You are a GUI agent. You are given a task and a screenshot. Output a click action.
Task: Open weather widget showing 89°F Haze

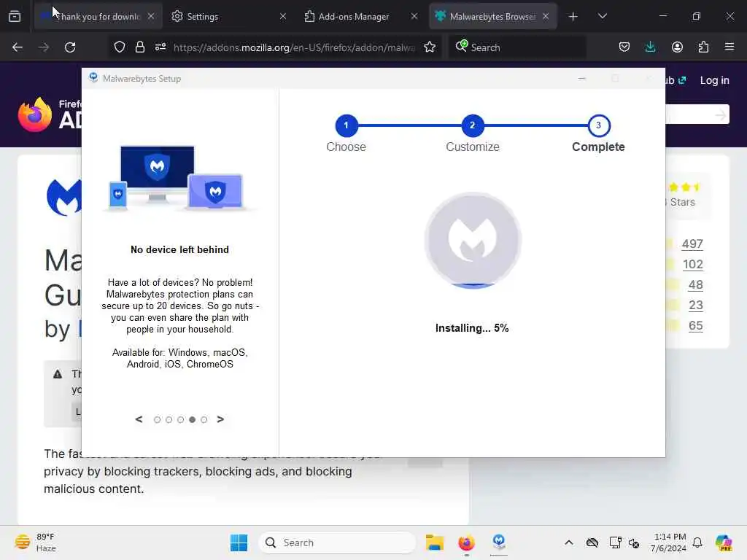coord(35,542)
